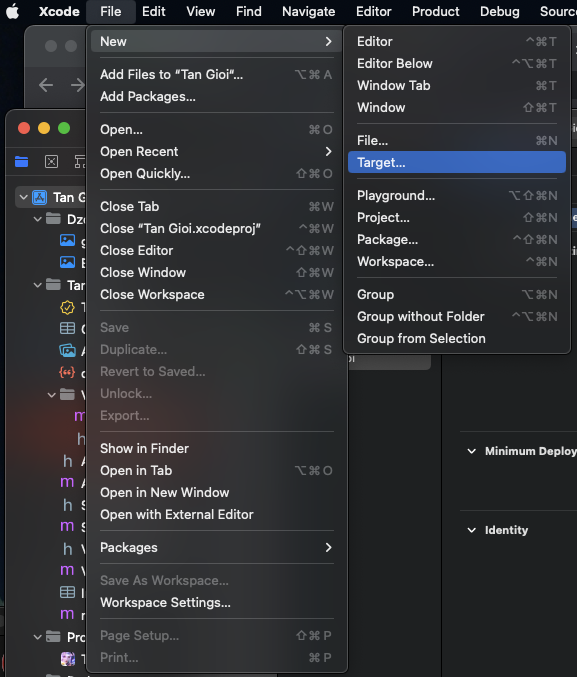Click Close Workspace menu item
The height and width of the screenshot is (677, 577).
(216, 294)
